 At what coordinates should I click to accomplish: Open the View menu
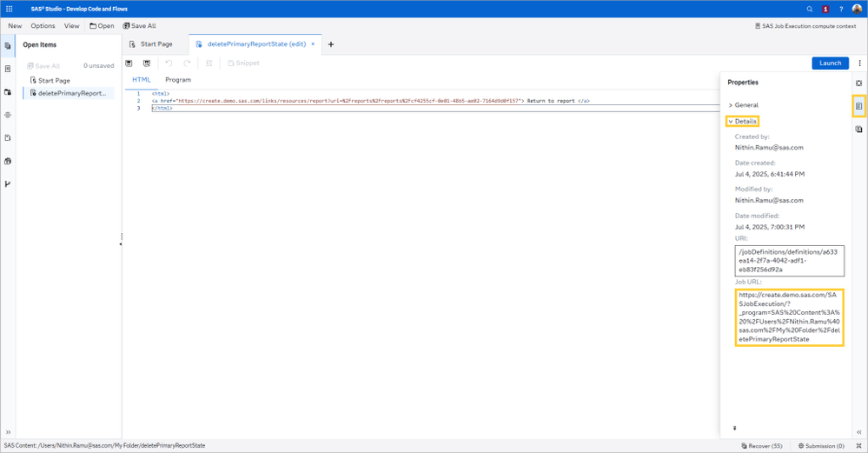pyautogui.click(x=71, y=26)
